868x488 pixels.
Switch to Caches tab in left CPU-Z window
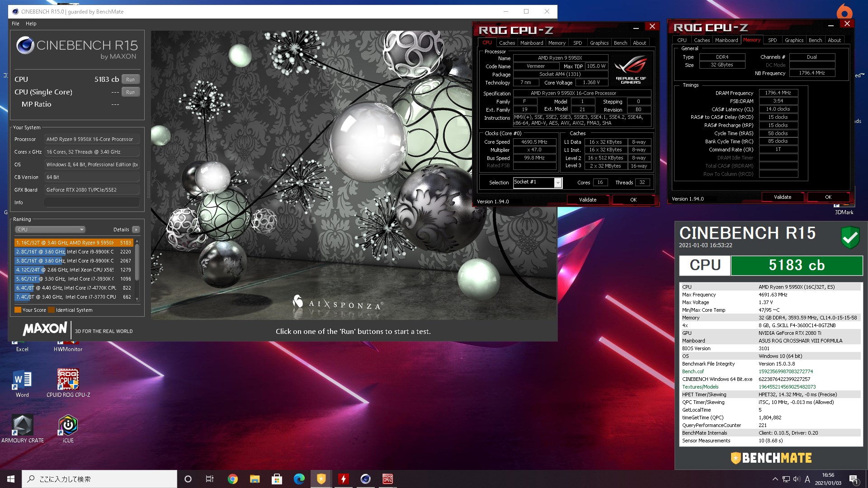click(x=507, y=43)
